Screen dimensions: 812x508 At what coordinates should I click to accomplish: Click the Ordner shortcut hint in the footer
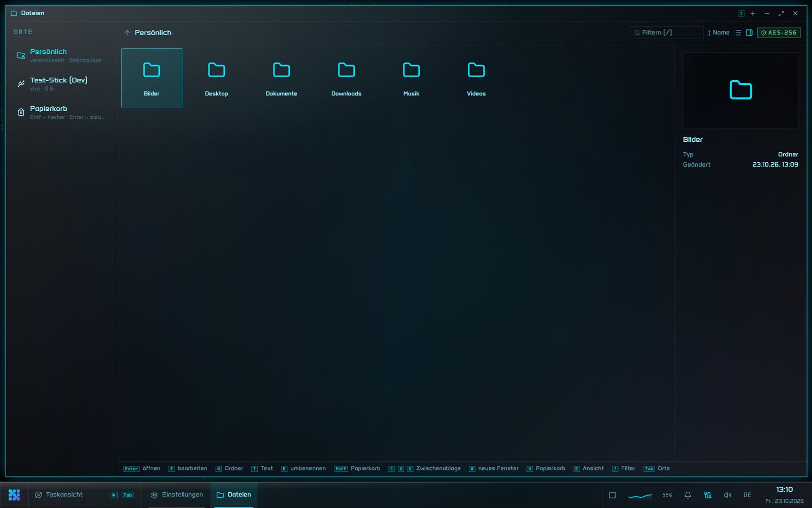(x=229, y=468)
